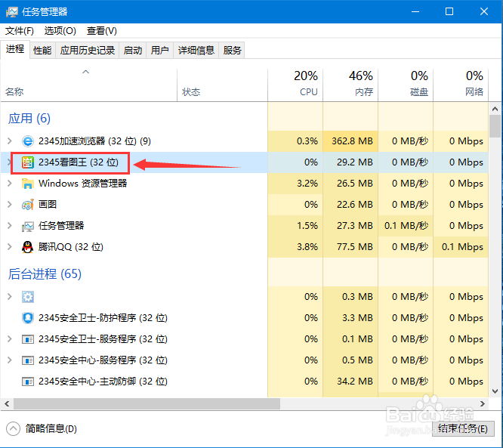Click the 结束任务(E) button
This screenshot has width=503, height=448.
[x=462, y=429]
